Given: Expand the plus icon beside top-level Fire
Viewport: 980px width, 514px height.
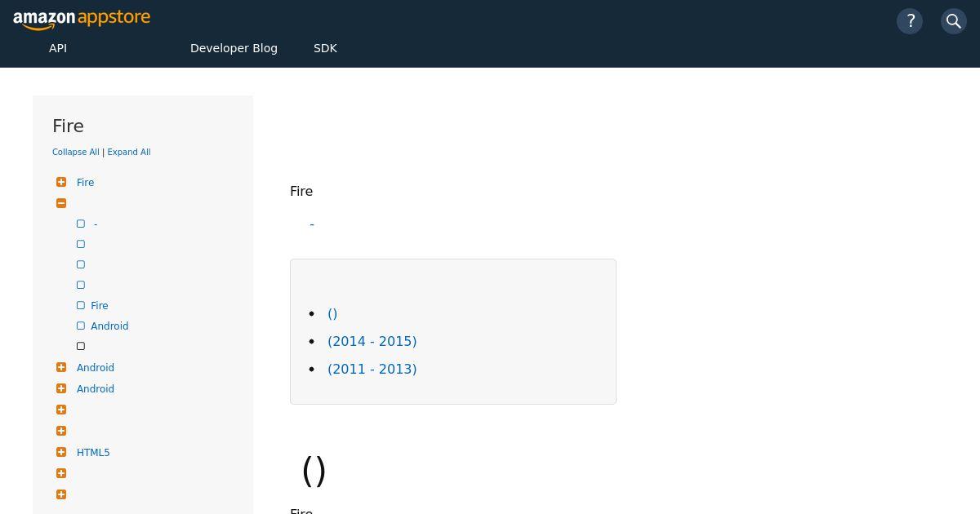Looking at the screenshot, I should (x=61, y=182).
